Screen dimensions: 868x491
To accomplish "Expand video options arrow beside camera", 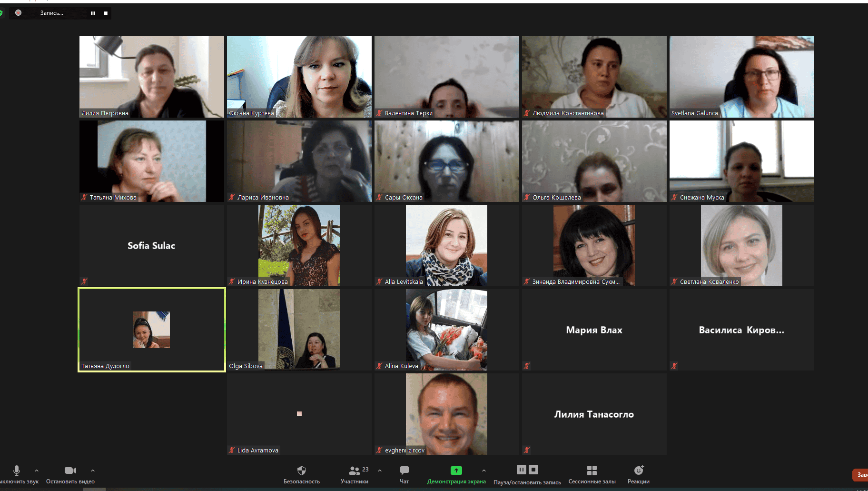I will pyautogui.click(x=93, y=471).
